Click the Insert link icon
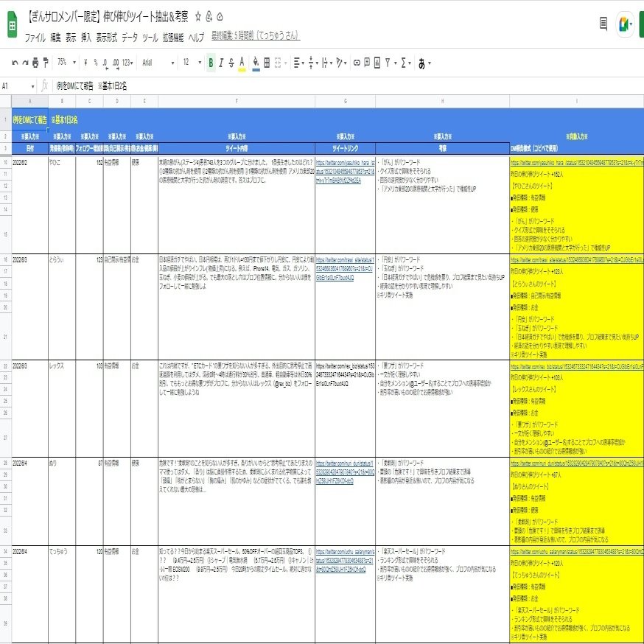644x644 pixels. (357, 63)
